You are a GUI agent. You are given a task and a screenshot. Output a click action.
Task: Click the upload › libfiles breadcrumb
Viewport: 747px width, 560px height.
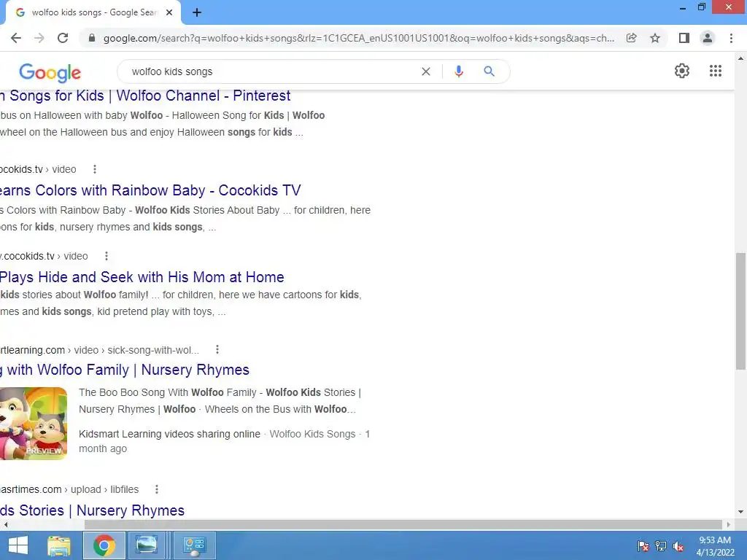coord(105,489)
